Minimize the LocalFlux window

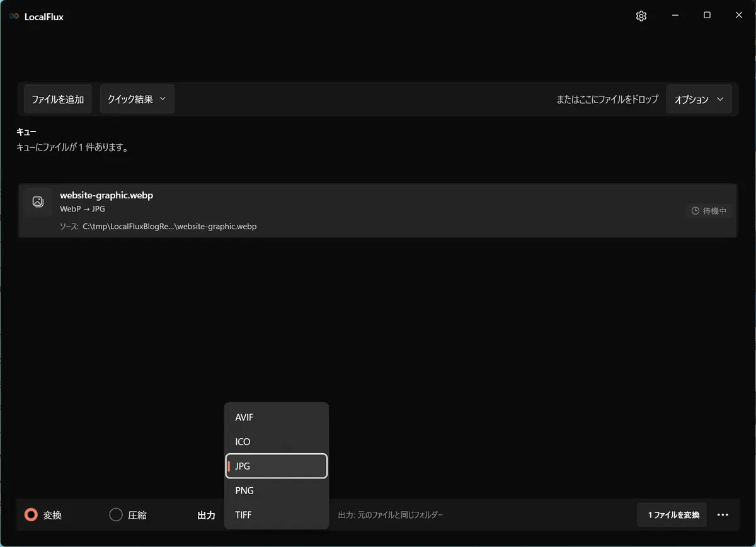(675, 16)
